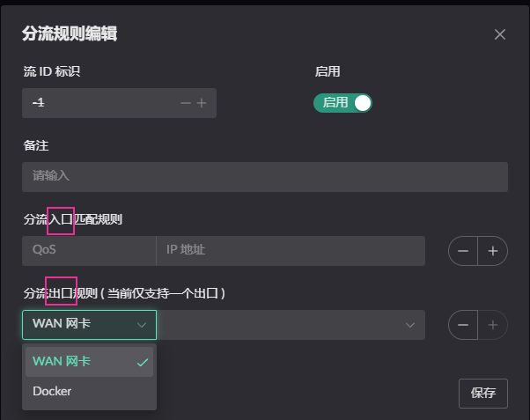Click the chevron of exit interface dropdown
The image size is (530, 420).
(410, 325)
